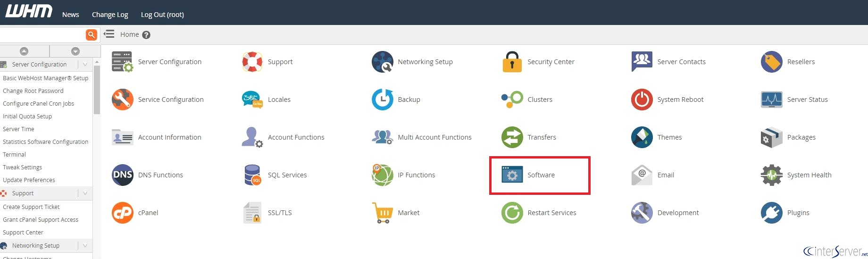Collapse the Server Configuration sidebar section

(85, 64)
